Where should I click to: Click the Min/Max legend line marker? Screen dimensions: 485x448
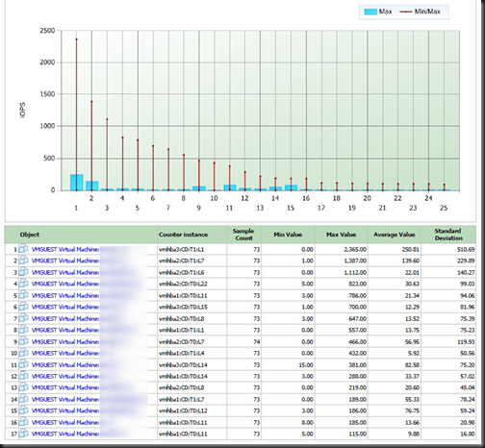click(406, 12)
